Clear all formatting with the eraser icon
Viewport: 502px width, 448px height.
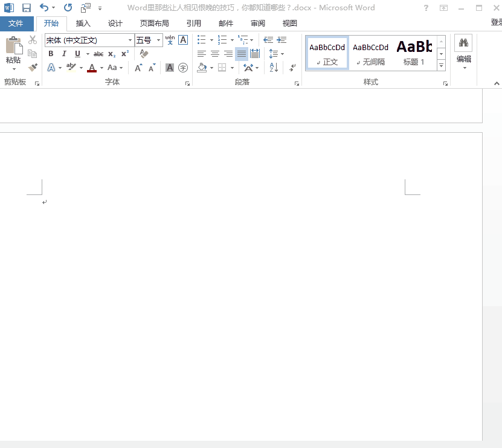[x=144, y=54]
